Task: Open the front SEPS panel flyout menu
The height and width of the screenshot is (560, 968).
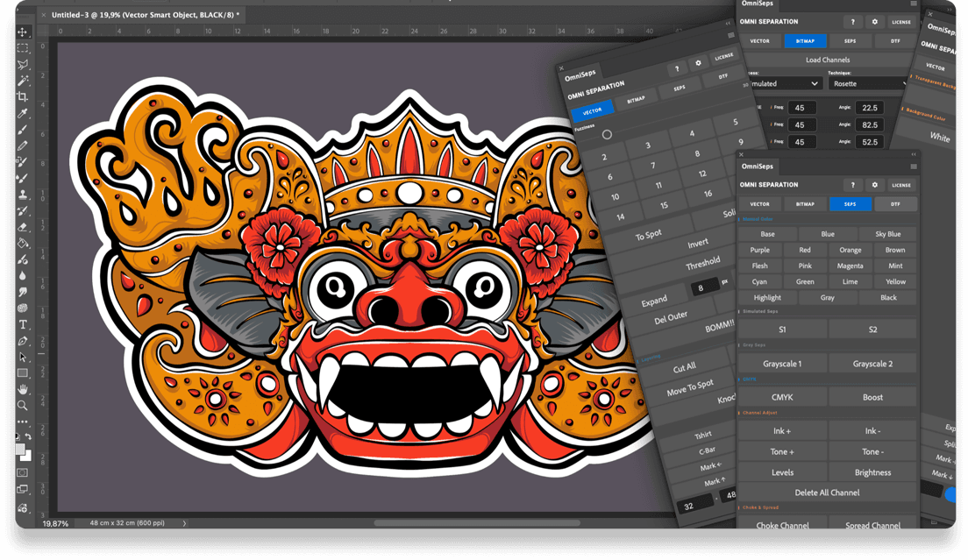Action: [x=913, y=167]
